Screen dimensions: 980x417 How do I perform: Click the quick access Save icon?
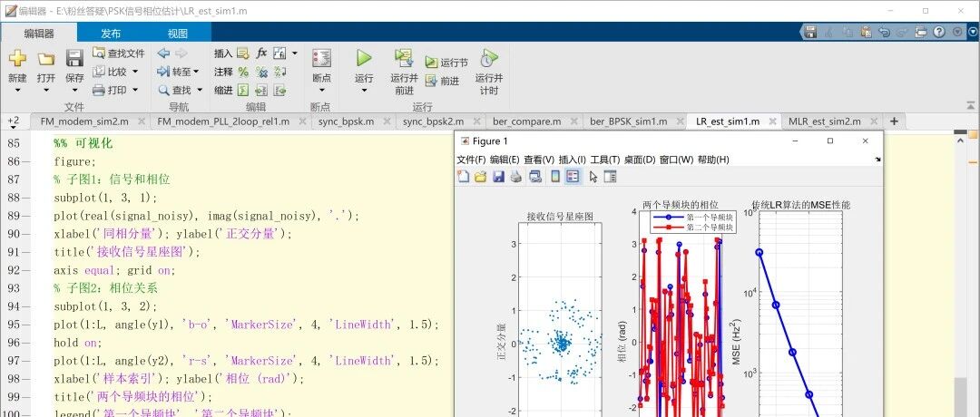(810, 32)
